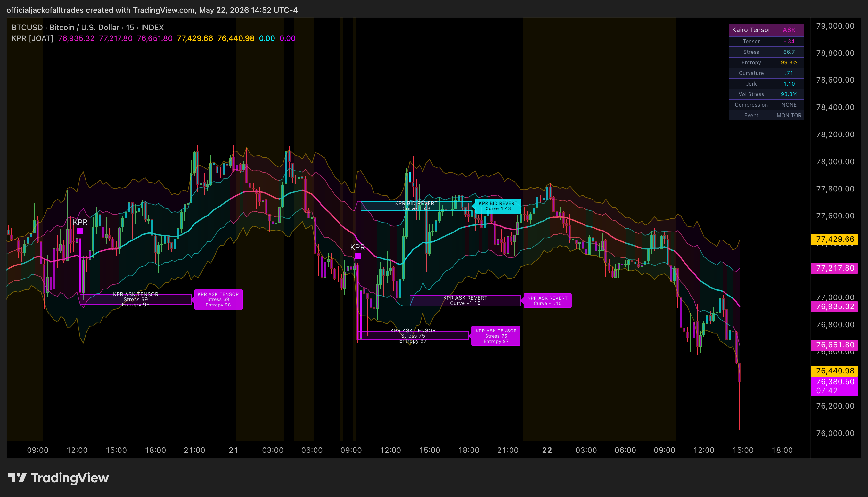Click the Kairo Tensor table header cell

point(751,30)
